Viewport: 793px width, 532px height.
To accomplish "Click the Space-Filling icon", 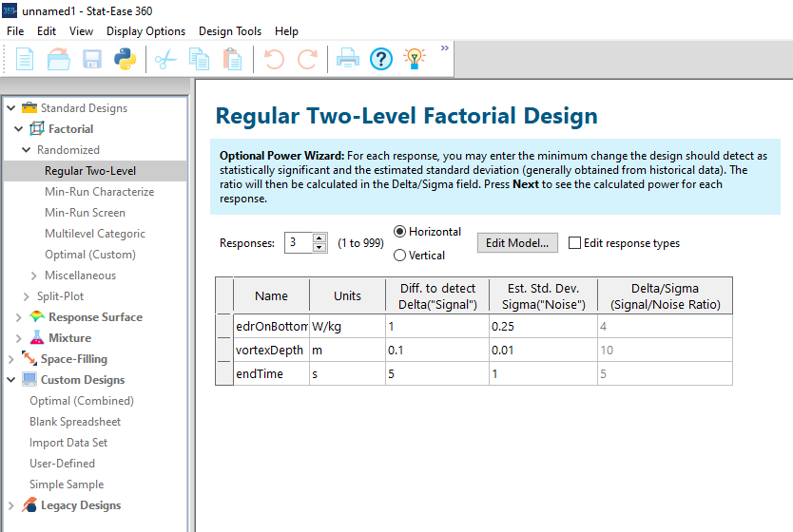I will click(29, 359).
